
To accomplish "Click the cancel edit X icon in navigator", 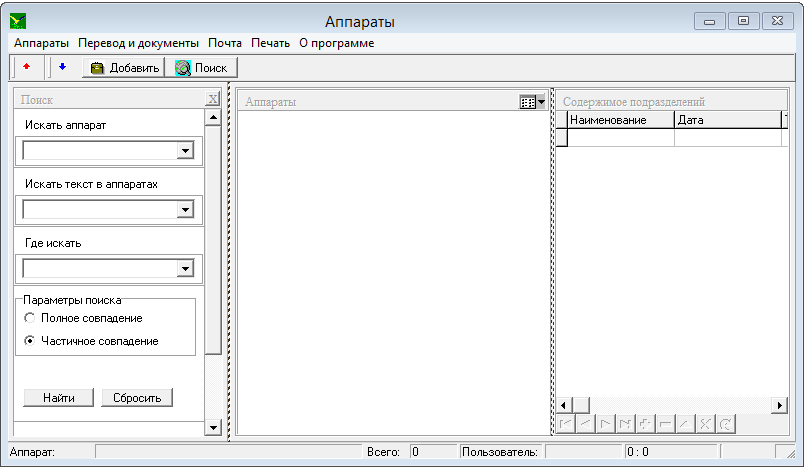I will (705, 424).
